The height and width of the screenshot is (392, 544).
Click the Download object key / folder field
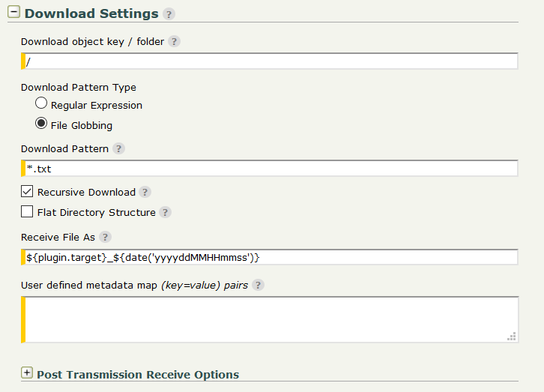click(x=271, y=61)
